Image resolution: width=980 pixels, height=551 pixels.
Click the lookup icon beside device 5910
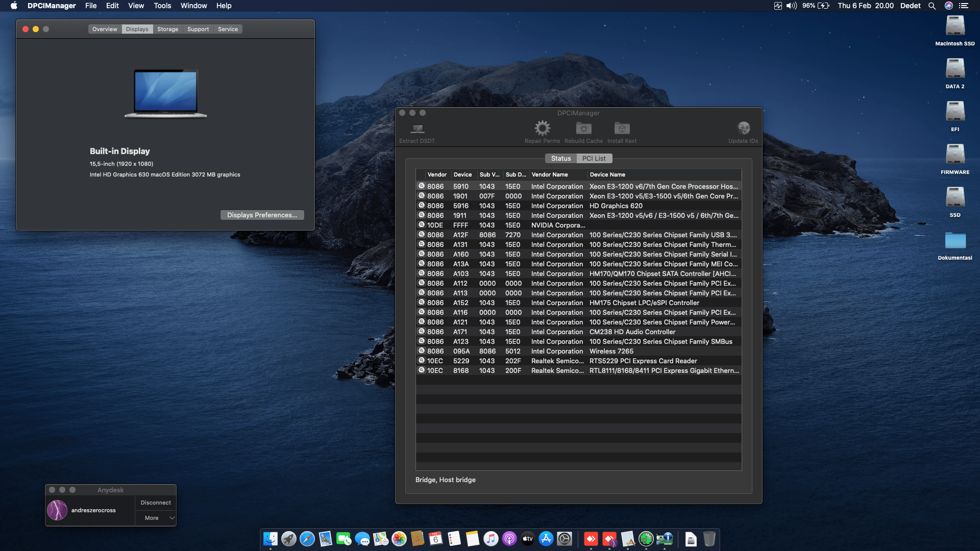[x=422, y=186]
